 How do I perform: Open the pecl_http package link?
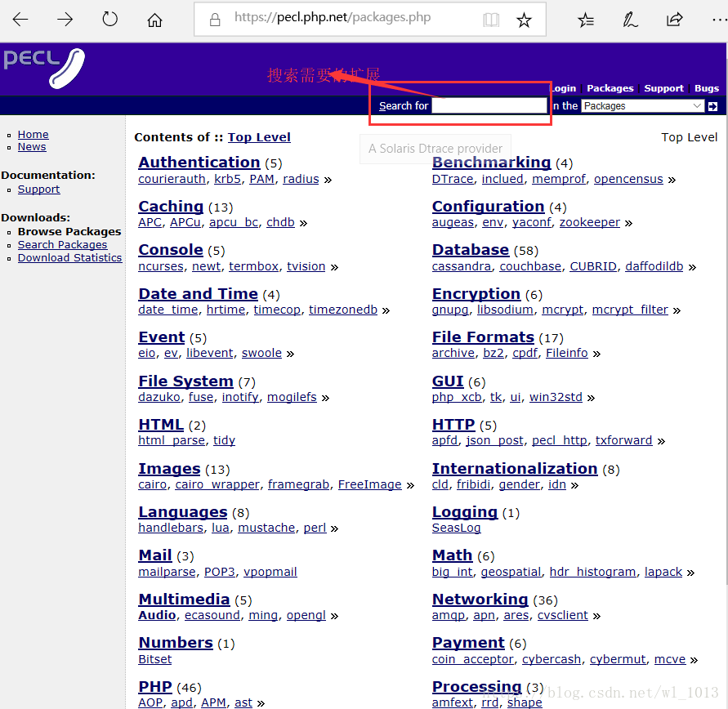pos(560,440)
